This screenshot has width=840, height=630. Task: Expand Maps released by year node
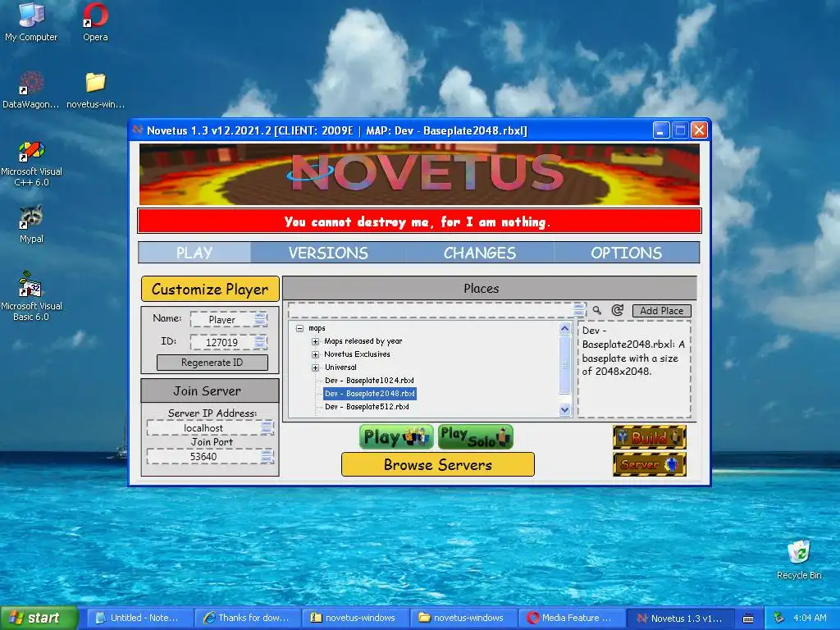click(x=316, y=341)
